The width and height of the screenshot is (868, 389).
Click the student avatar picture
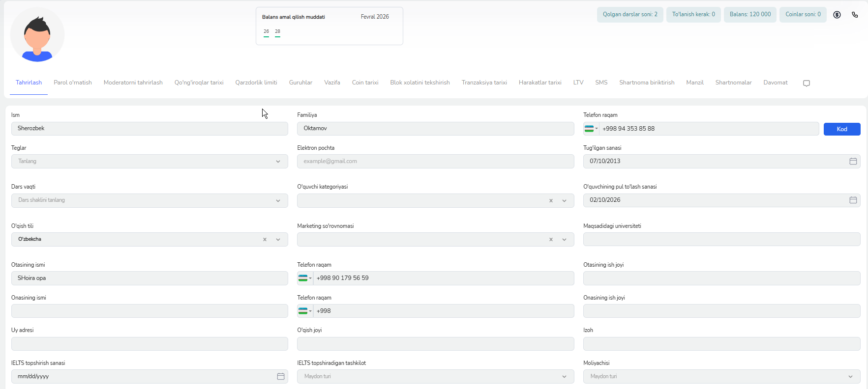coord(37,34)
